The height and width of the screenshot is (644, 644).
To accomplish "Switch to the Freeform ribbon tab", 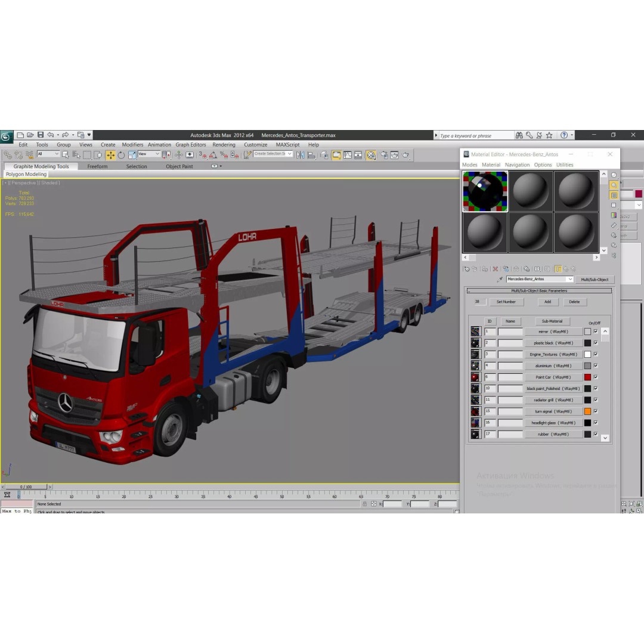I will click(97, 166).
